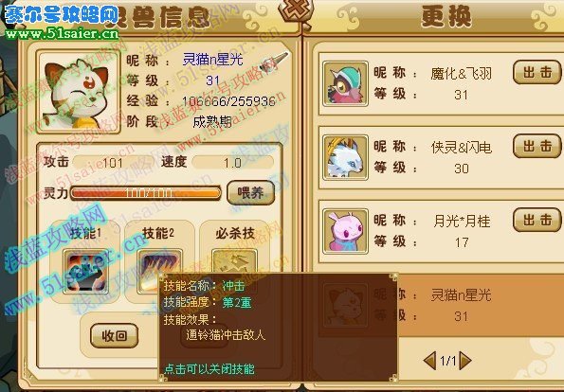Go to previous page arrow
The image size is (564, 392).
click(x=429, y=360)
